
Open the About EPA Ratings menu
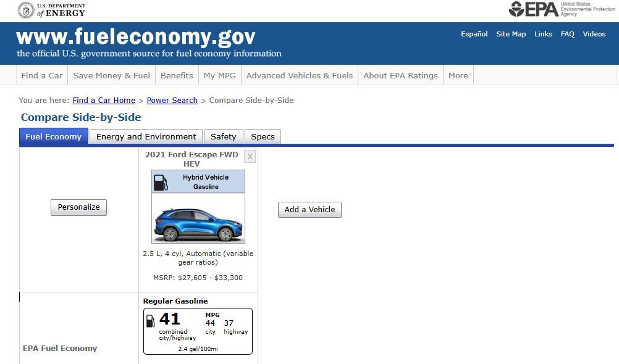[x=400, y=75]
